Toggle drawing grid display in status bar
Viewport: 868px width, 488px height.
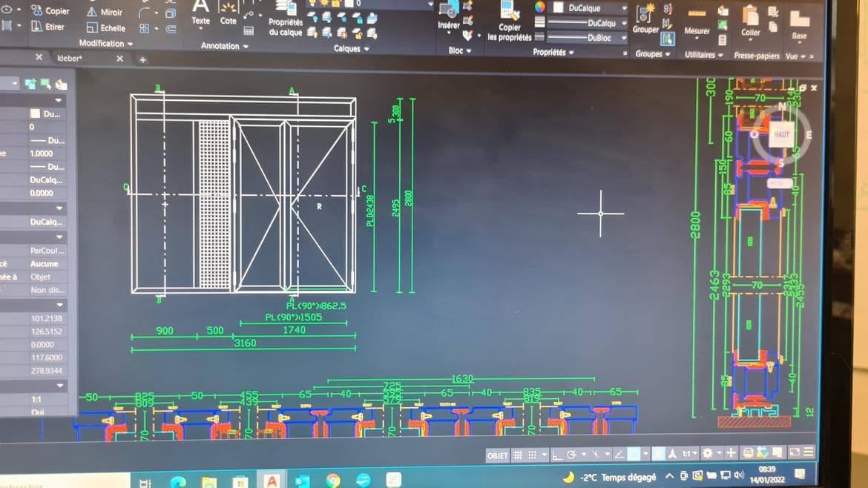[518, 455]
